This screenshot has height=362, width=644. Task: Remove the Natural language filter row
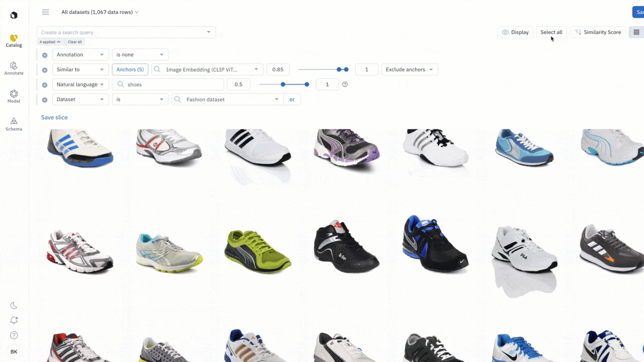45,85
